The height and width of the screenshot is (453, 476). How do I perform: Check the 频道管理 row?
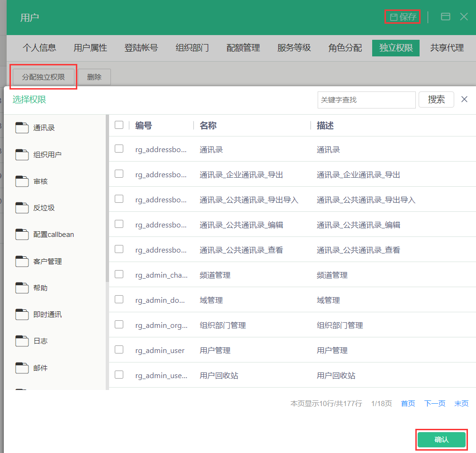coord(119,274)
